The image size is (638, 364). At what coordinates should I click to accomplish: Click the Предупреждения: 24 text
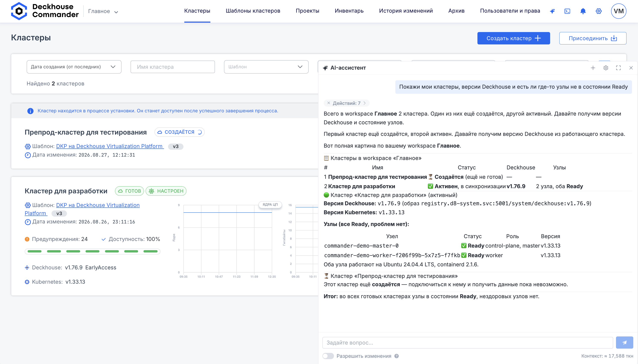point(60,239)
